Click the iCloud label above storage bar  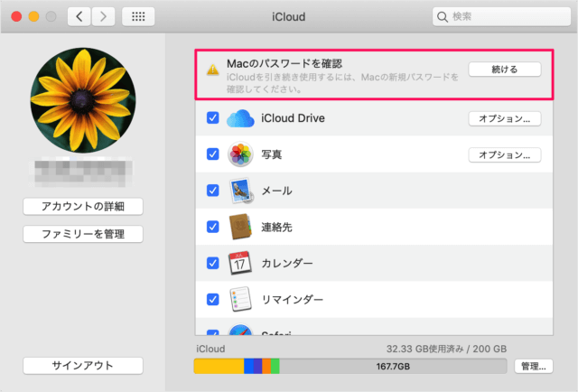(x=210, y=349)
